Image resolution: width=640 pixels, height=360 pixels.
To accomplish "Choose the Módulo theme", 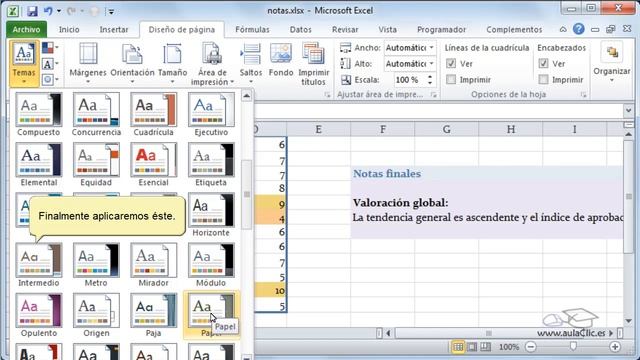I will point(211,265).
